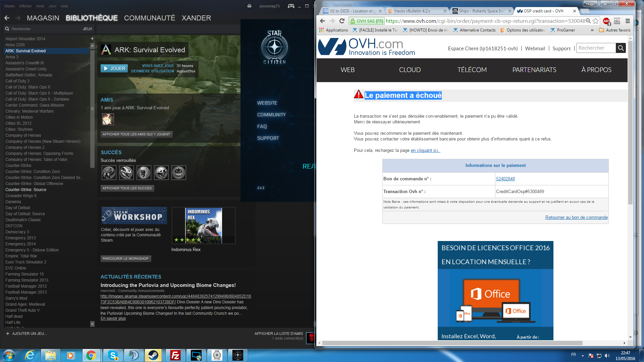The width and height of the screenshot is (644, 362).
Task: Click JOUER button for ARK
Action: click(x=114, y=68)
